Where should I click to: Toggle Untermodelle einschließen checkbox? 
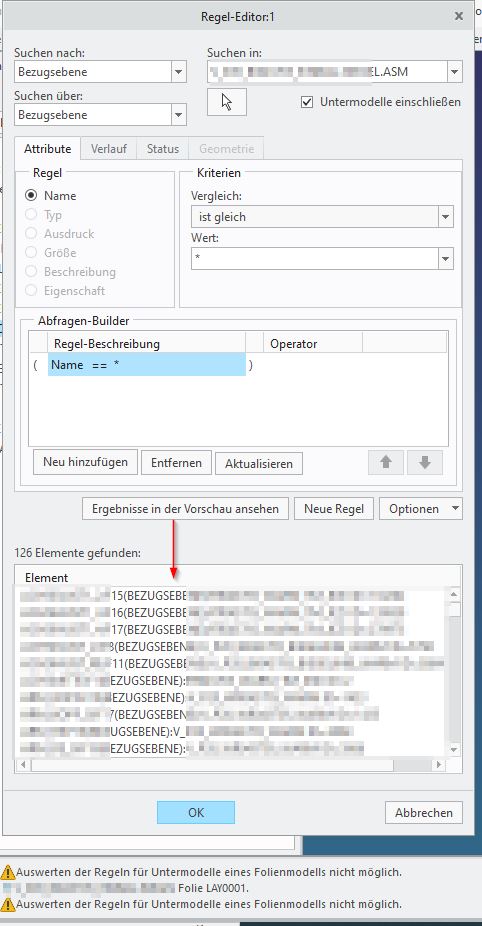(307, 102)
